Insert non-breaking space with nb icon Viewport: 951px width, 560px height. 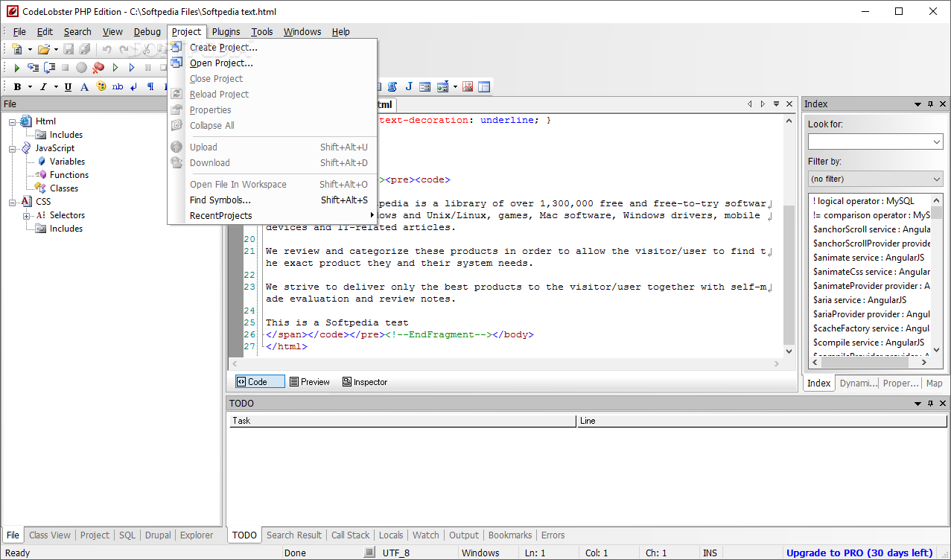tap(118, 87)
